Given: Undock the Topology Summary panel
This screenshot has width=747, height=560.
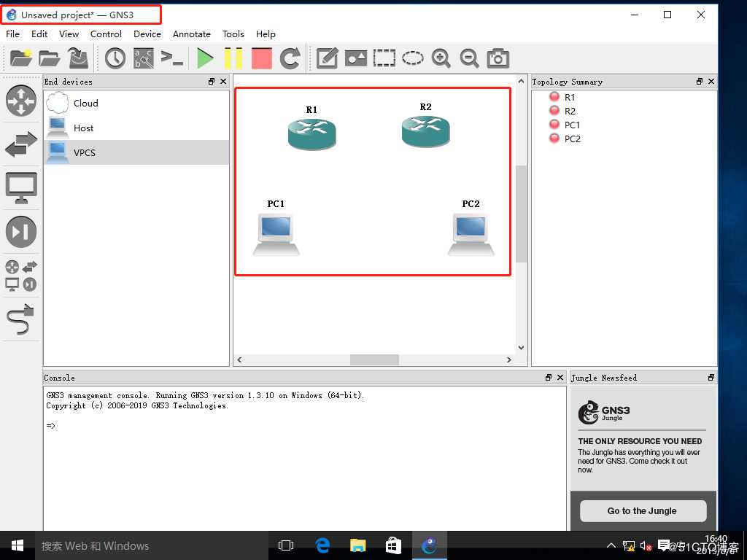Looking at the screenshot, I should click(x=700, y=82).
